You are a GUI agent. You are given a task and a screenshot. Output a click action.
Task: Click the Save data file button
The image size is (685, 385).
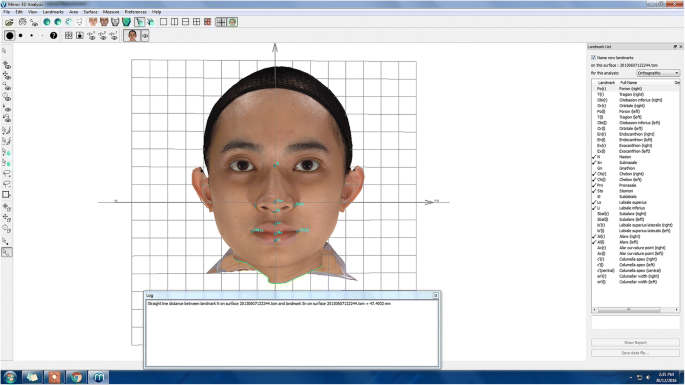click(x=635, y=353)
